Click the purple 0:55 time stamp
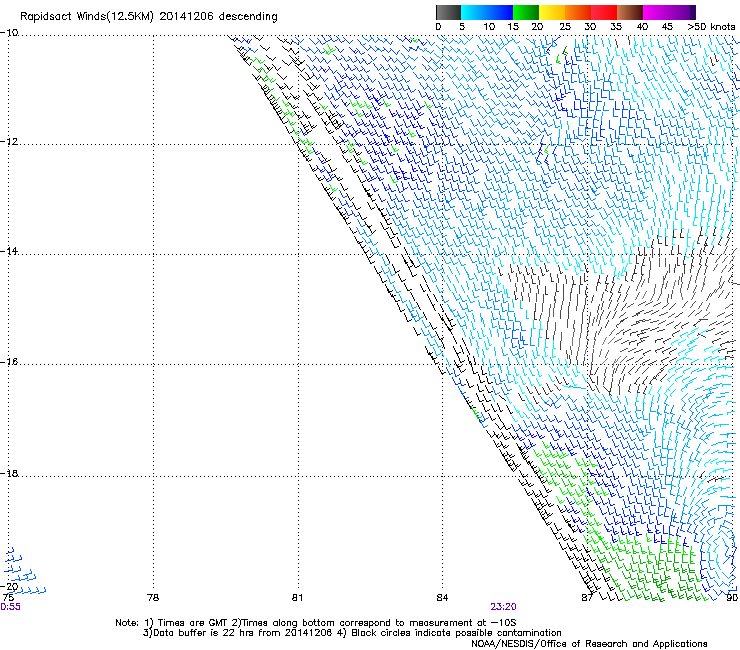 click(x=10, y=607)
